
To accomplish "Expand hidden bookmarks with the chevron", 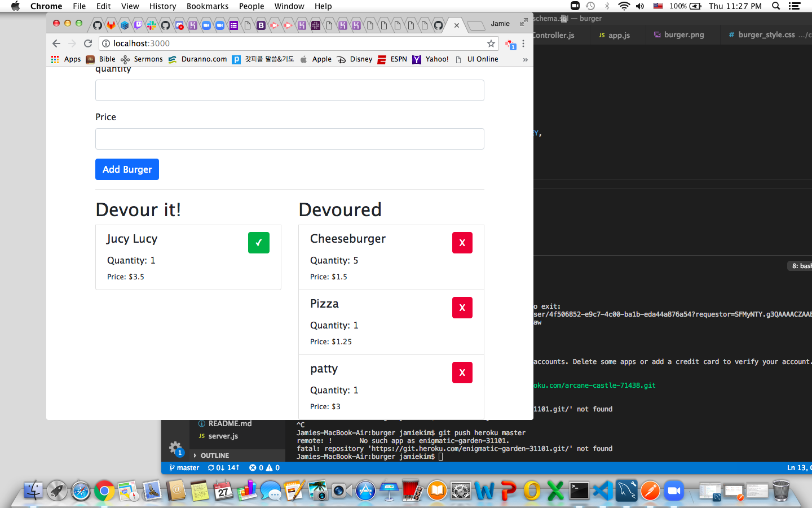I will point(525,59).
